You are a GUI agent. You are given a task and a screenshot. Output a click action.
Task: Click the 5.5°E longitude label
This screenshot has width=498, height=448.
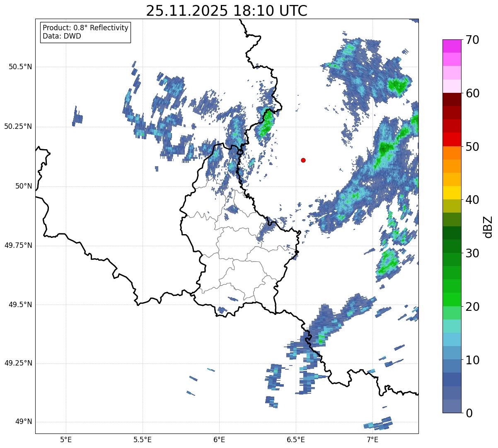(x=143, y=439)
